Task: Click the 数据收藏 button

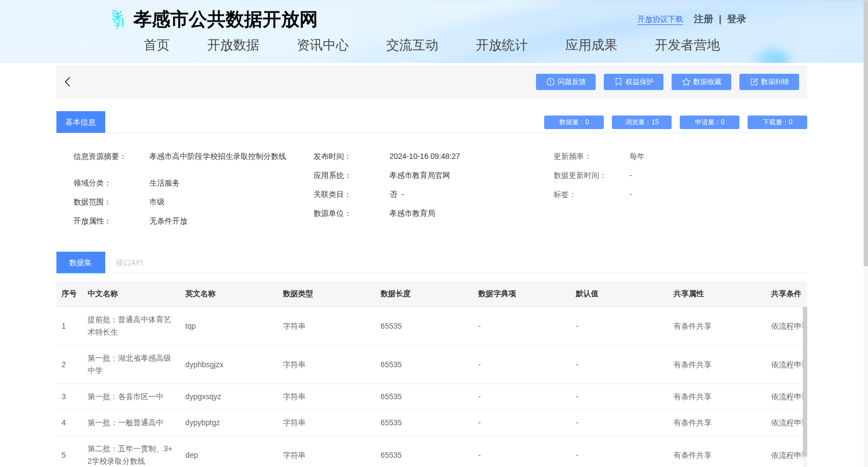Action: [x=701, y=82]
